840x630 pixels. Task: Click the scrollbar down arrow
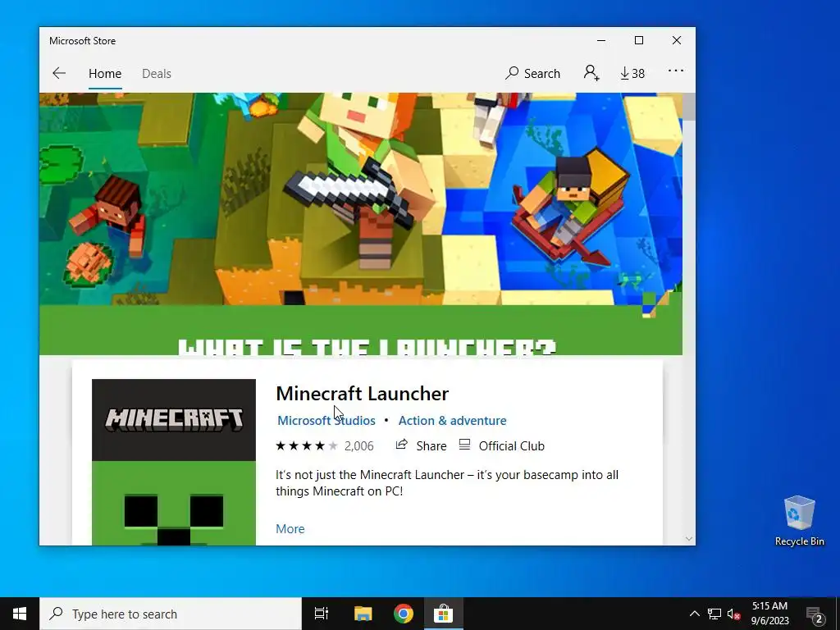689,539
